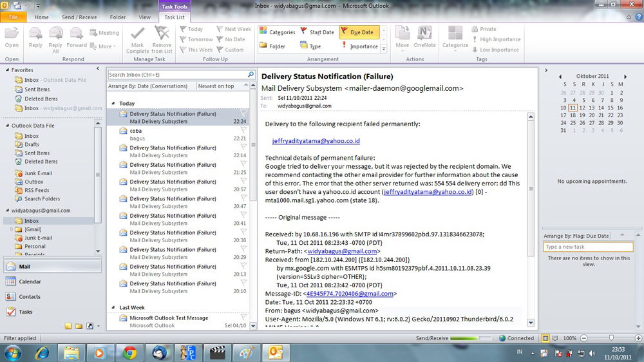Open the Tasks module
Viewport: 644px width, 362px height.
click(26, 312)
